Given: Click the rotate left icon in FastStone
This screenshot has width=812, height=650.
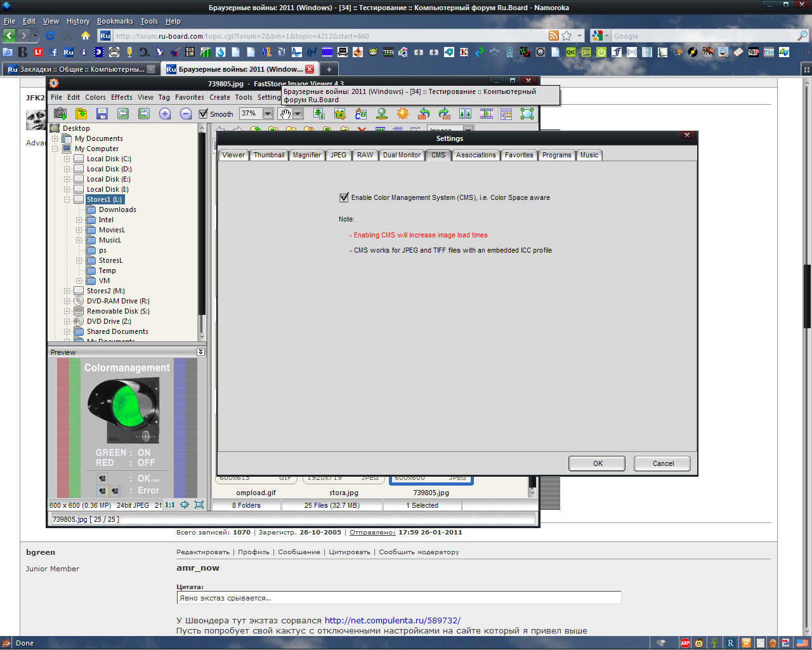Looking at the screenshot, I should pos(424,114).
